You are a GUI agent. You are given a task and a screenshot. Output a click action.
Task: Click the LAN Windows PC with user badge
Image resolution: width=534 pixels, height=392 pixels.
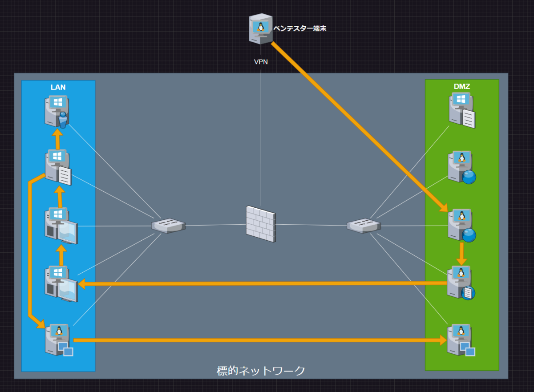tap(58, 112)
